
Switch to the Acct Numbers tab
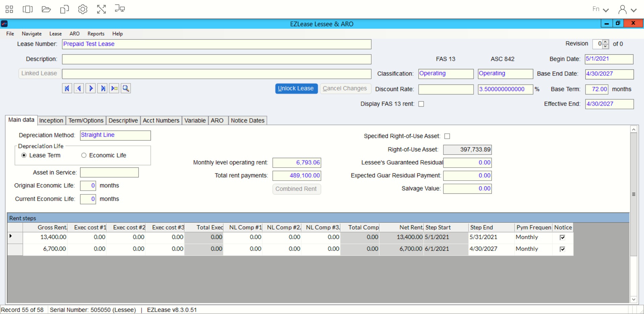pyautogui.click(x=161, y=121)
